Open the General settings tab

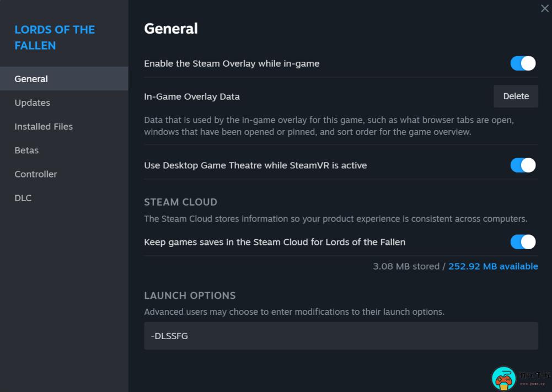pyautogui.click(x=64, y=78)
